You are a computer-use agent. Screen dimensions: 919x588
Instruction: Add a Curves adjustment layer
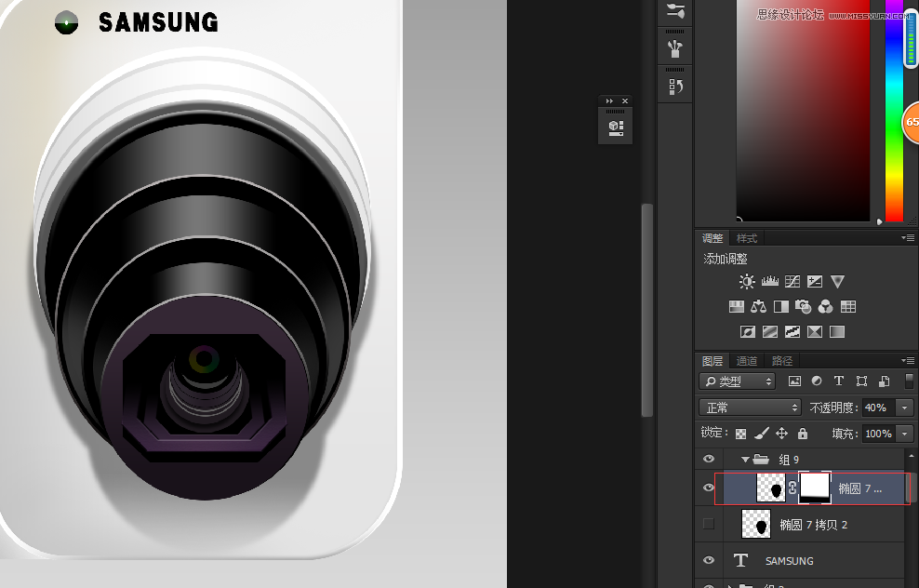point(792,281)
